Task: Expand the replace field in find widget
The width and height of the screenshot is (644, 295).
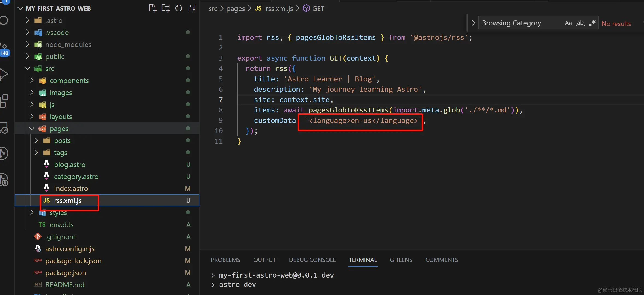Action: pos(473,23)
